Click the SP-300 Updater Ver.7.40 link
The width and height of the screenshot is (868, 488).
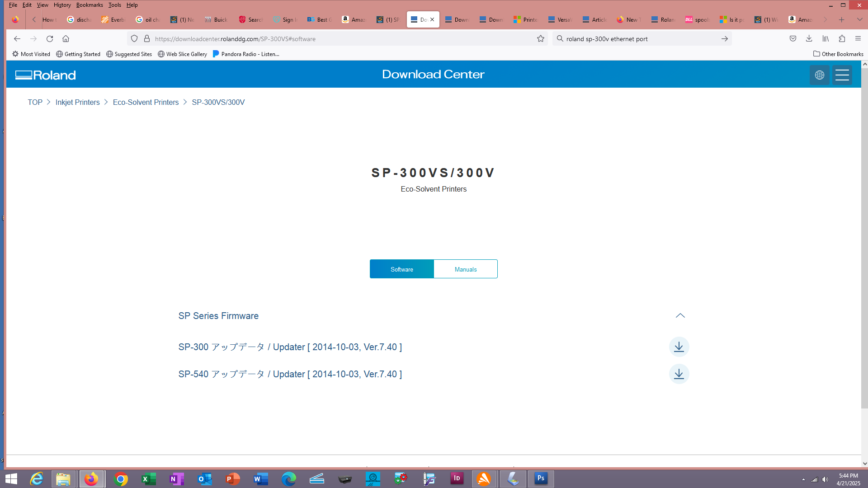(x=290, y=347)
